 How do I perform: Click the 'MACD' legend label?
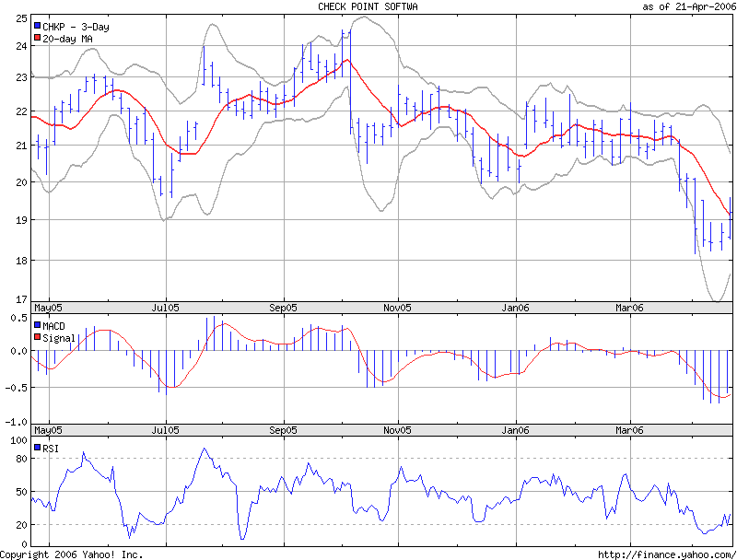pos(53,326)
